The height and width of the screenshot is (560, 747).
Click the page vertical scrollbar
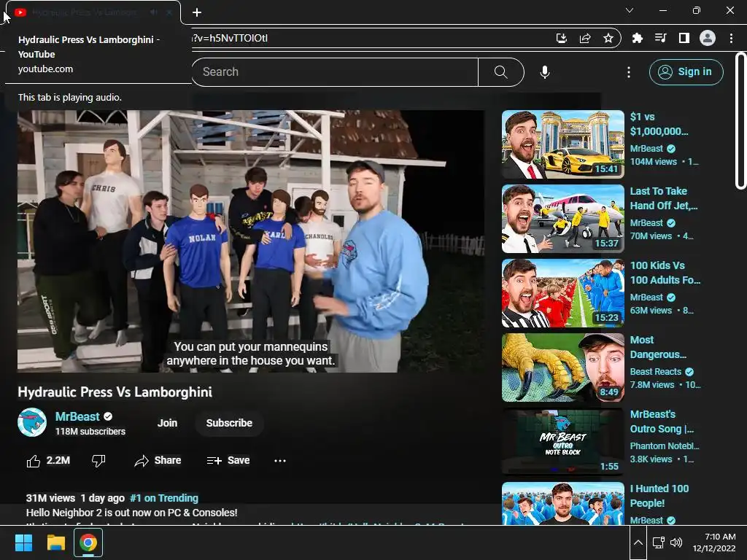(740, 121)
